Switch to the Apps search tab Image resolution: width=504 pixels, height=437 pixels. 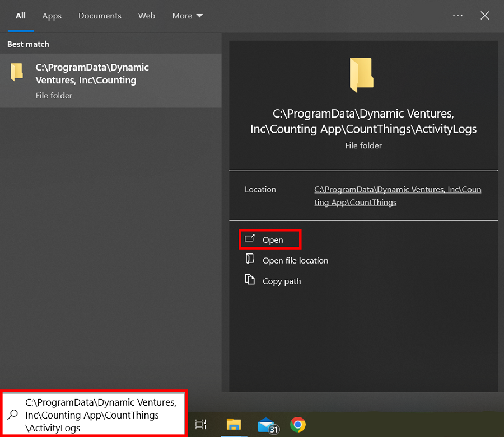coord(52,16)
